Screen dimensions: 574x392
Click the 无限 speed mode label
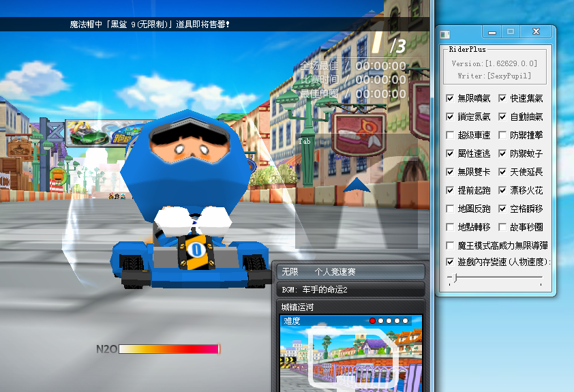[x=290, y=272]
